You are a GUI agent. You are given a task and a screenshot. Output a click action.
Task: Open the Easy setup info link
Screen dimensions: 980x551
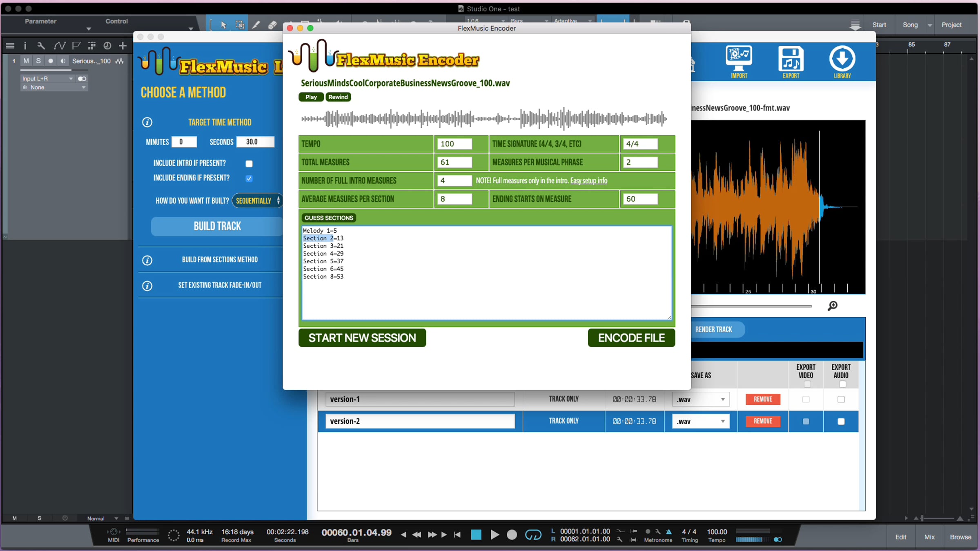pos(588,180)
